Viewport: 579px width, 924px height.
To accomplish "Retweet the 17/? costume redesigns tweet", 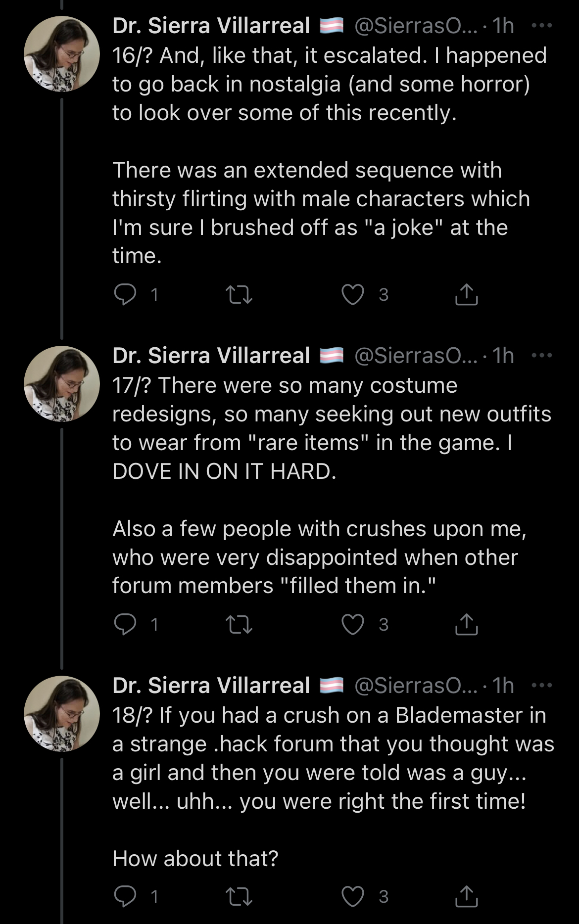I will [x=239, y=625].
